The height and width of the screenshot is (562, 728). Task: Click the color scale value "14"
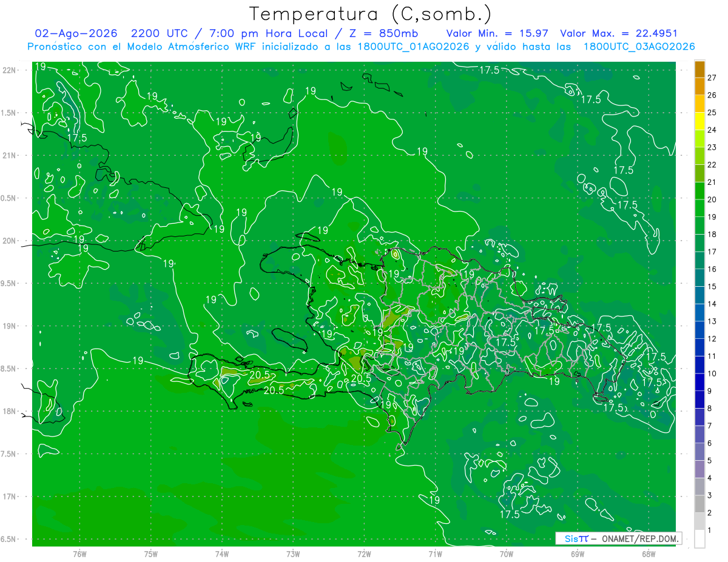click(x=712, y=304)
